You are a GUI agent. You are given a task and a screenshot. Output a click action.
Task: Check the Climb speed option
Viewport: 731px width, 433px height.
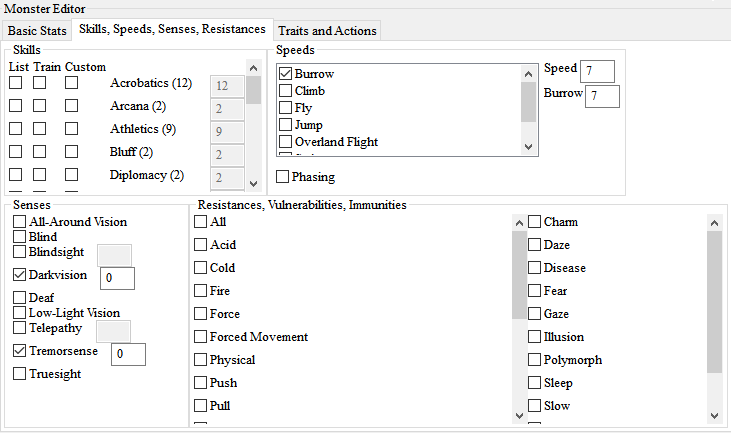pos(286,91)
